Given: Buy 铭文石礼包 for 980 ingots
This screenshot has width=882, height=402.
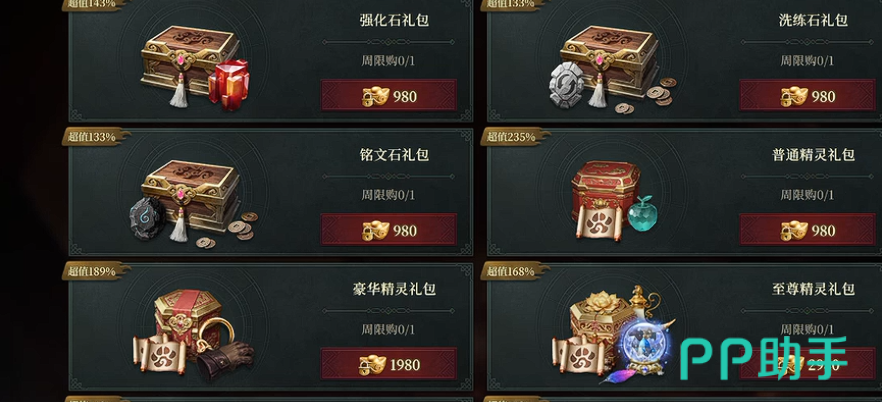Looking at the screenshot, I should click(389, 231).
